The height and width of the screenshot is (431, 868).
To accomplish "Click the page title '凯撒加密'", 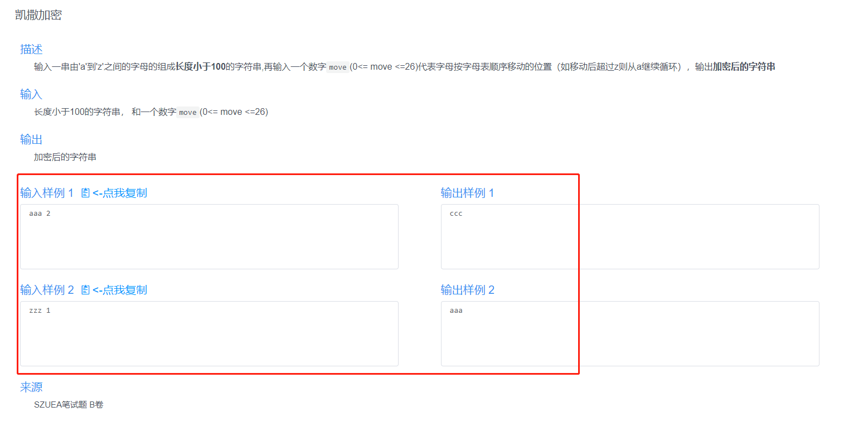I will pyautogui.click(x=38, y=15).
